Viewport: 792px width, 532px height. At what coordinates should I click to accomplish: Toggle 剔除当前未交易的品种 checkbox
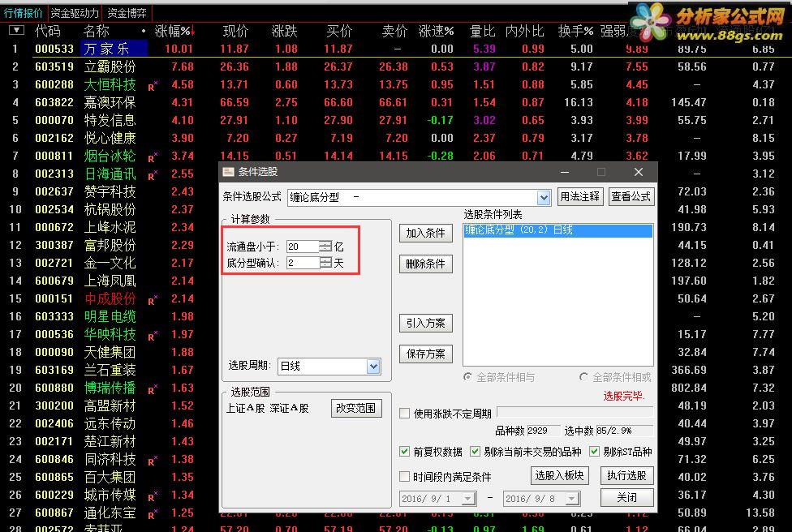475,451
